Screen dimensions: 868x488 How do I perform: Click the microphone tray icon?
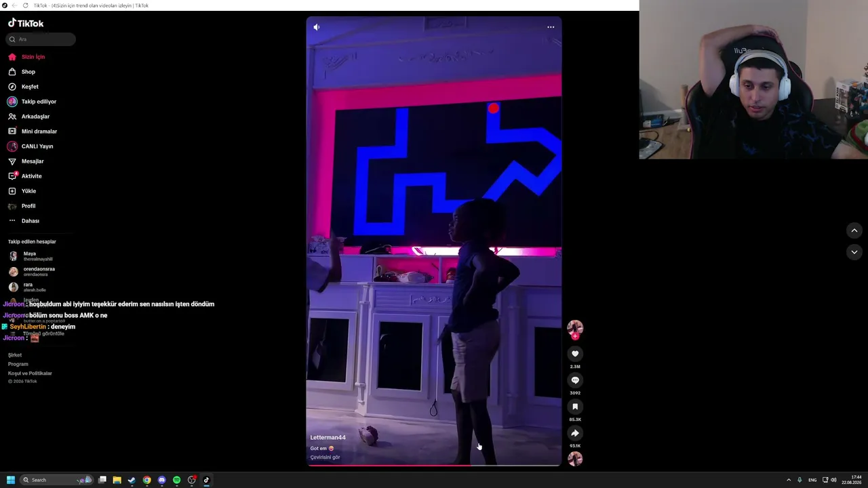click(x=800, y=480)
